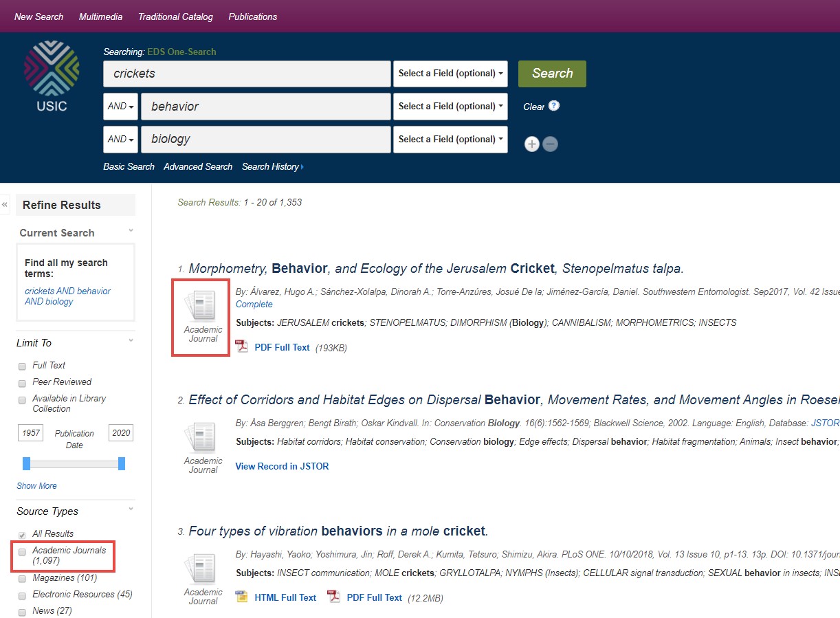The width and height of the screenshot is (840, 618).
Task: Enable the Full Text checkbox
Action: click(x=22, y=366)
